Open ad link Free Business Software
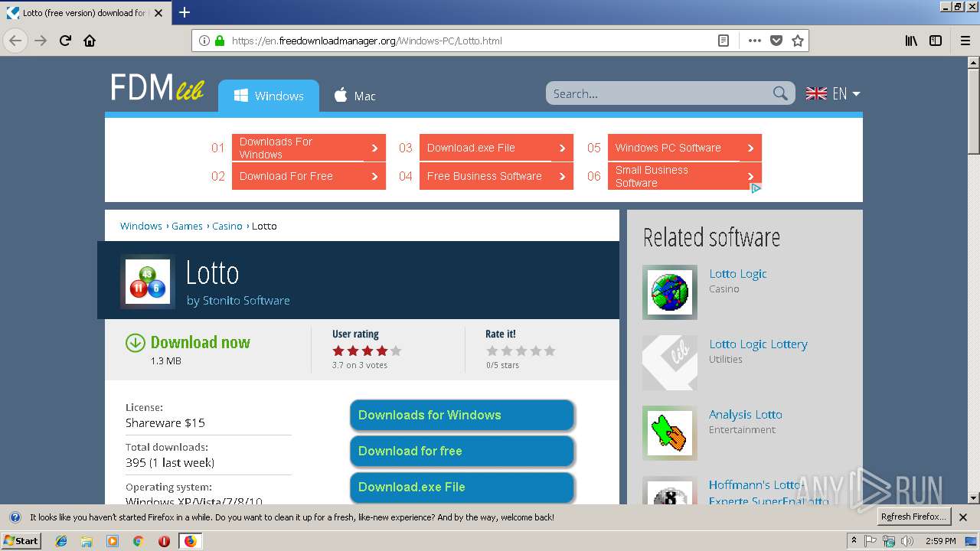 496,176
